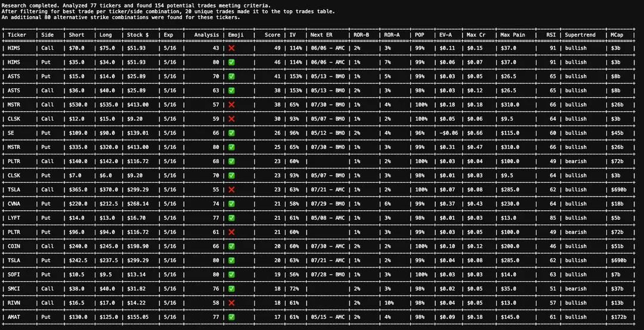Select the green checkmark in COIN Call row

[231, 247]
